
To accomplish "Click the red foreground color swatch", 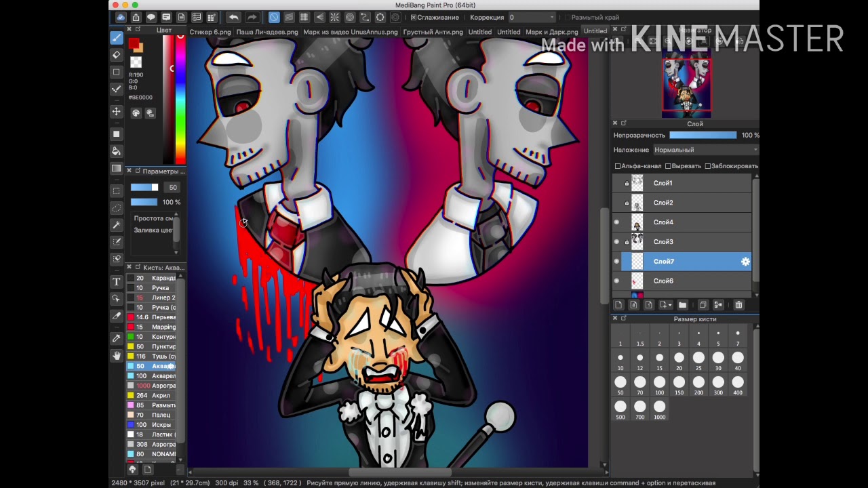I will pos(134,44).
